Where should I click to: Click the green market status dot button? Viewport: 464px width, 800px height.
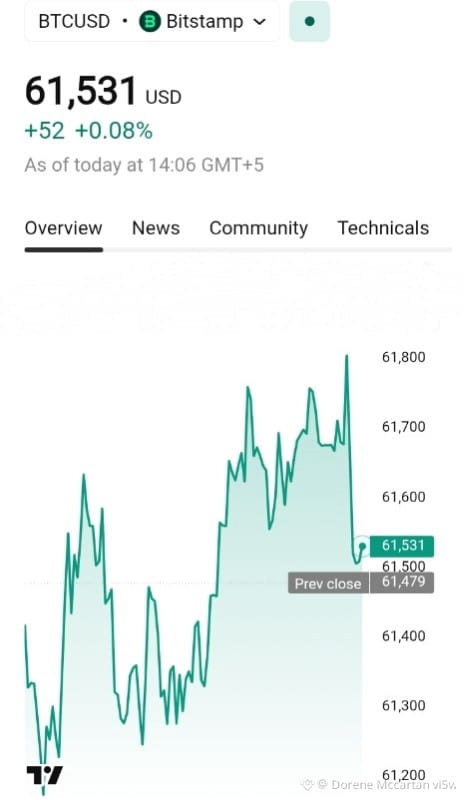pos(309,21)
